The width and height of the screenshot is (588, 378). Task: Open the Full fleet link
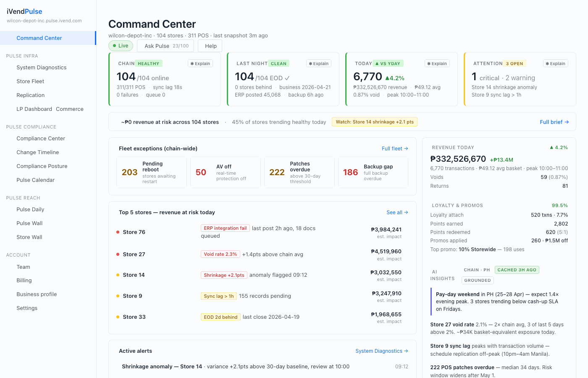(395, 148)
